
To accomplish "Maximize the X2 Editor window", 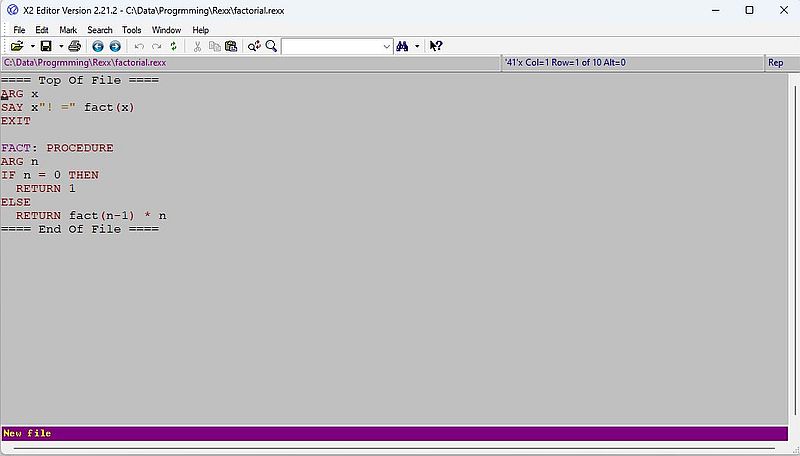I will click(x=749, y=10).
